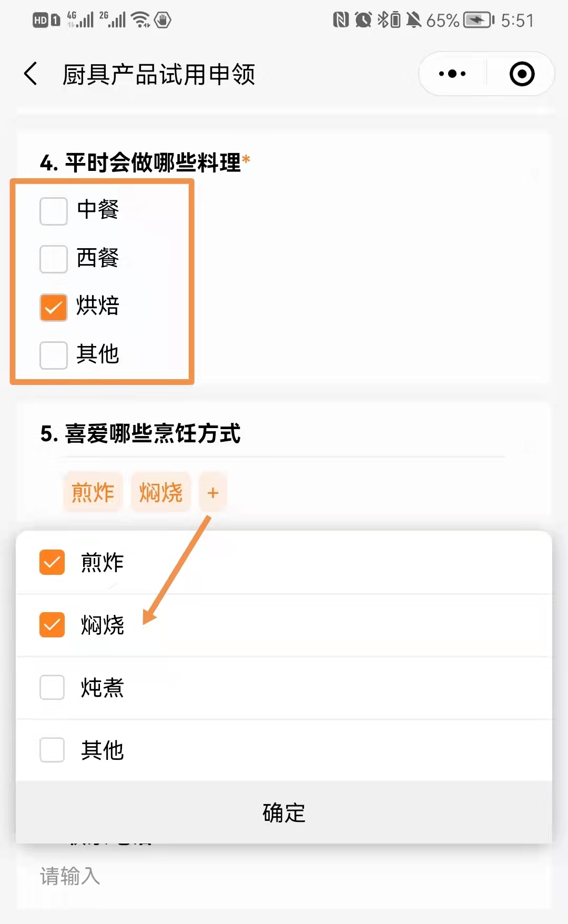The image size is (568, 924).
Task: Tap the muted notification bell icon
Action: point(414,20)
